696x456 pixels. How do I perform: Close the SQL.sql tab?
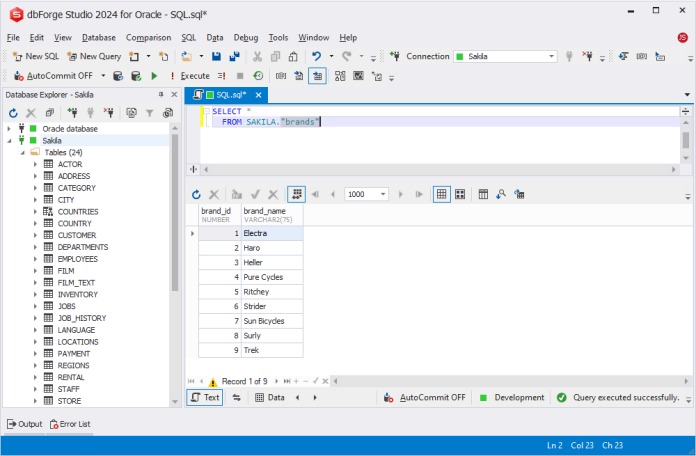pos(258,95)
